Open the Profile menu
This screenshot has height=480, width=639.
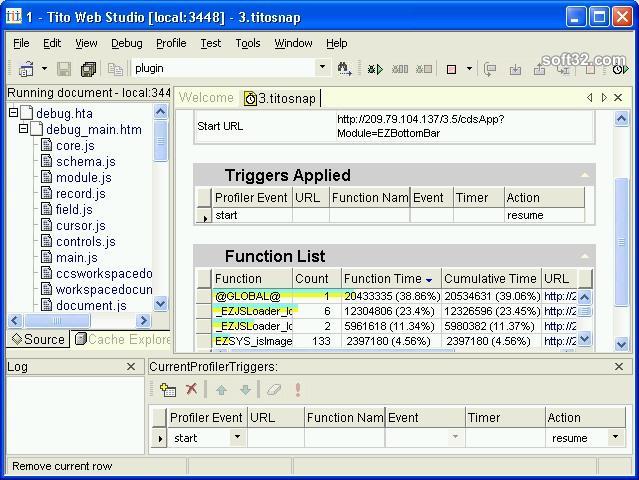(171, 43)
